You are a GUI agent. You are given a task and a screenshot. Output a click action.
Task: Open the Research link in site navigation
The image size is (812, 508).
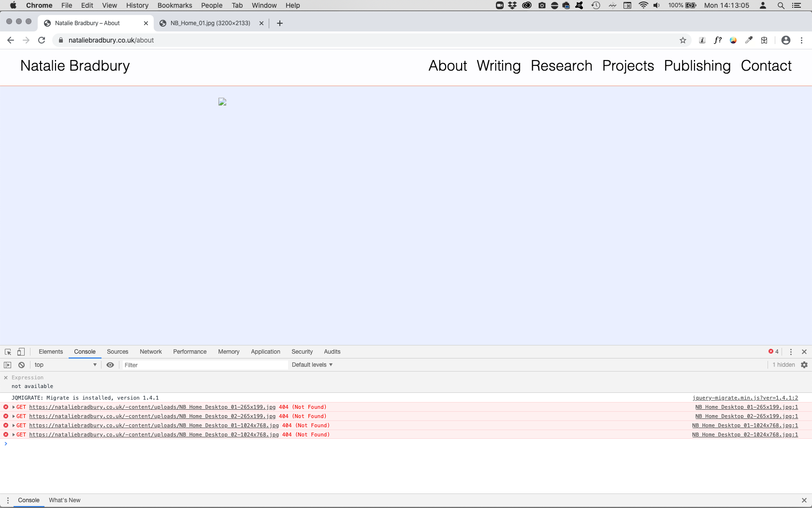click(561, 66)
